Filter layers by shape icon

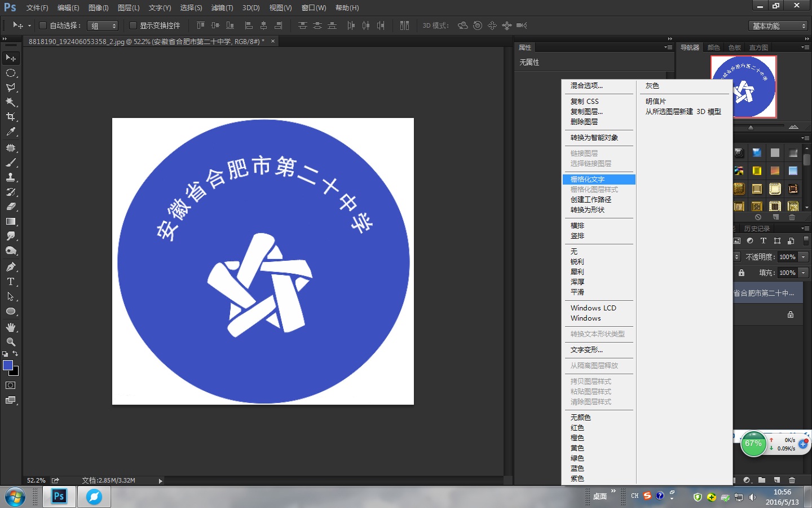pyautogui.click(x=778, y=241)
